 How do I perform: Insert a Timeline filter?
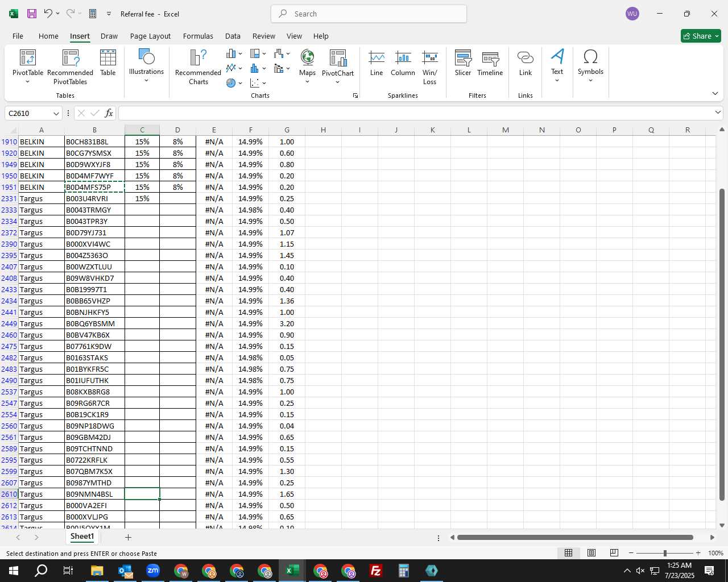coord(490,63)
